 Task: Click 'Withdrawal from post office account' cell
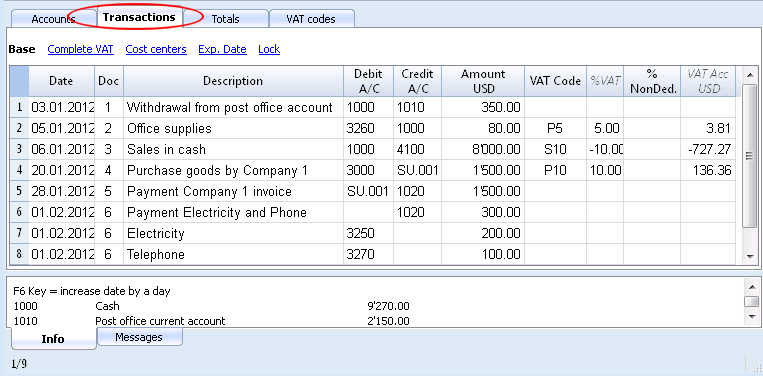pos(234,107)
